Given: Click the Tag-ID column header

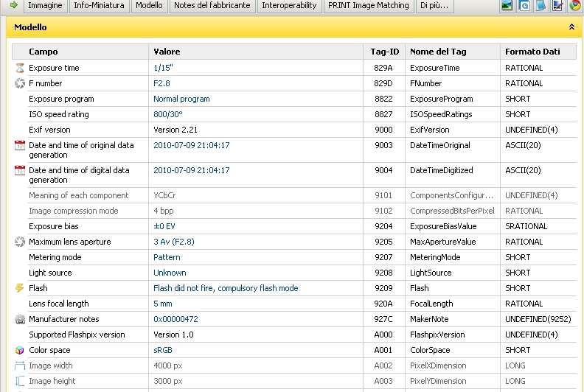Looking at the screenshot, I should pos(385,52).
